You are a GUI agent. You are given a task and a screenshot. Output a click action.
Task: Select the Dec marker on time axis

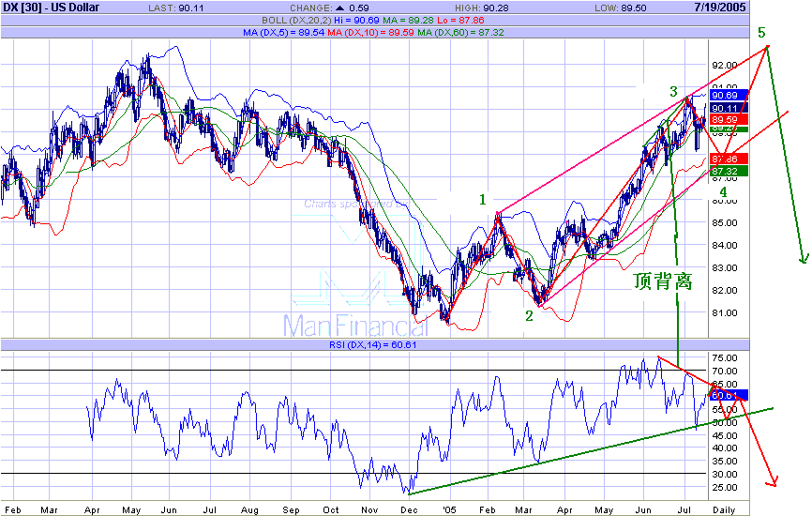click(x=411, y=509)
